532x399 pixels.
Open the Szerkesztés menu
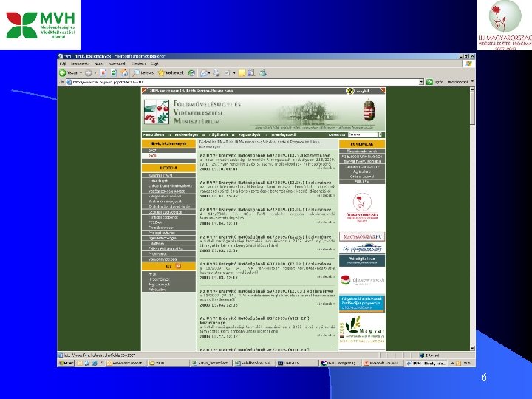80,64
